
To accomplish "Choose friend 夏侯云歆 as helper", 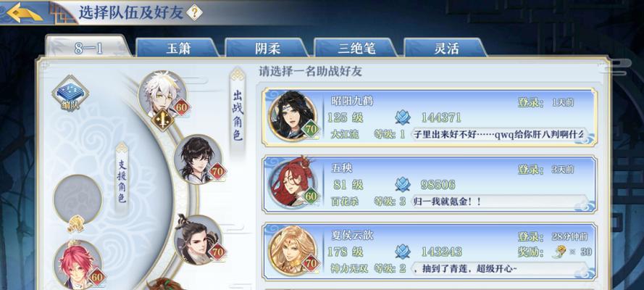I will coord(429,252).
